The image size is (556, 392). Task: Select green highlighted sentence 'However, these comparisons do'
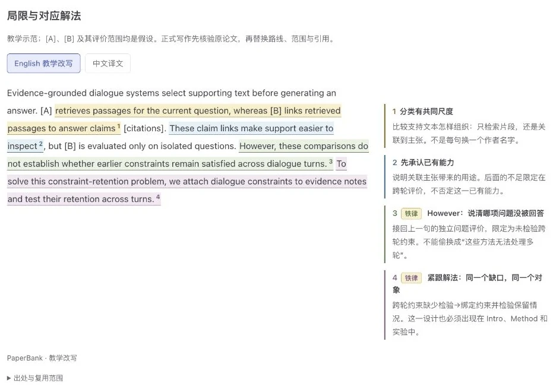coord(304,146)
